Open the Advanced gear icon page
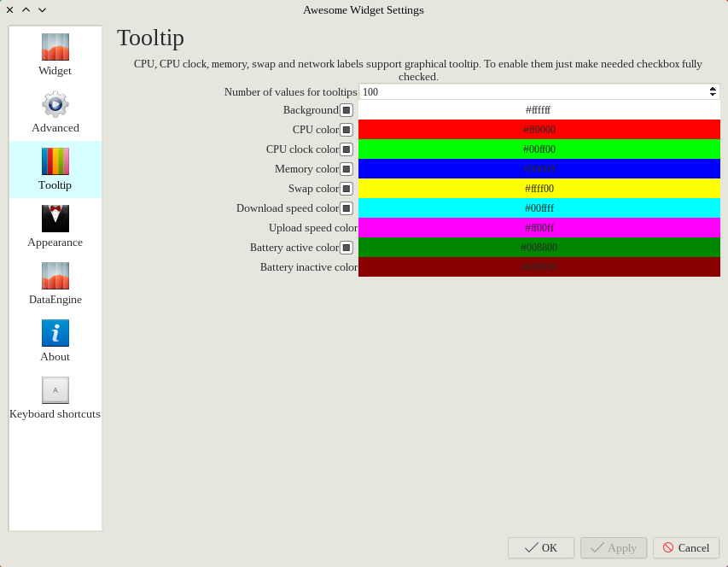The width and height of the screenshot is (728, 567). [x=55, y=104]
